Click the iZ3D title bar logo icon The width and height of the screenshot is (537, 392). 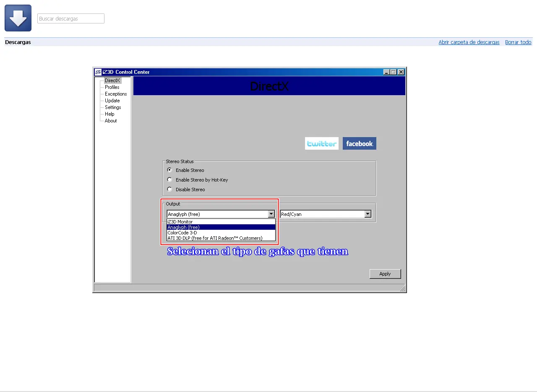(98, 72)
